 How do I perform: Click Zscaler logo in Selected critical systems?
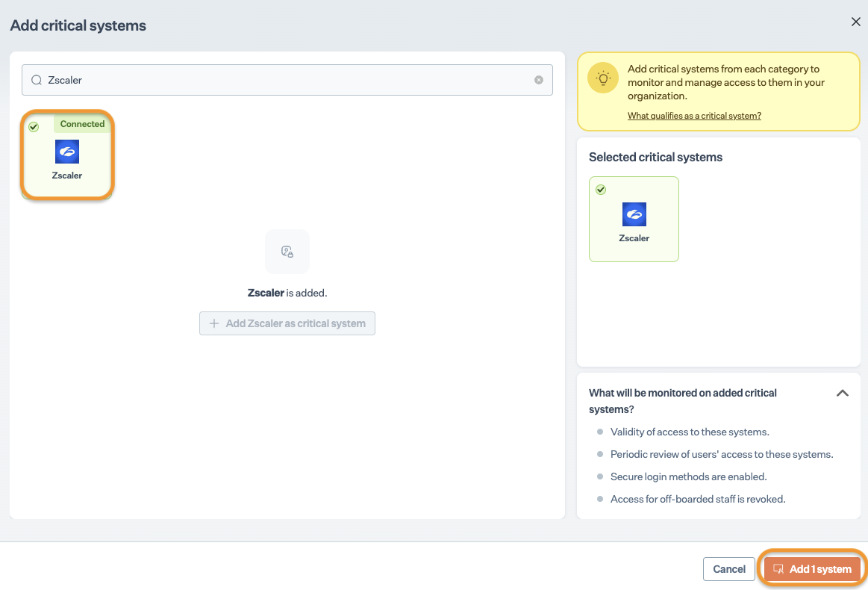pyautogui.click(x=634, y=214)
